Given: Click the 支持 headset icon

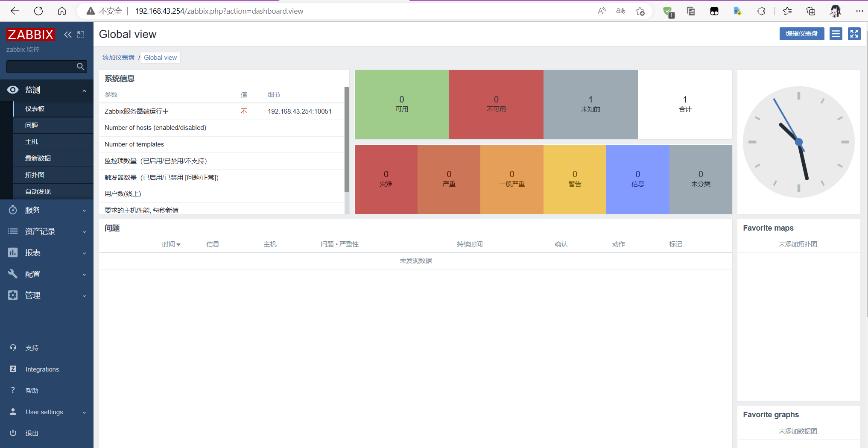Looking at the screenshot, I should 13,347.
